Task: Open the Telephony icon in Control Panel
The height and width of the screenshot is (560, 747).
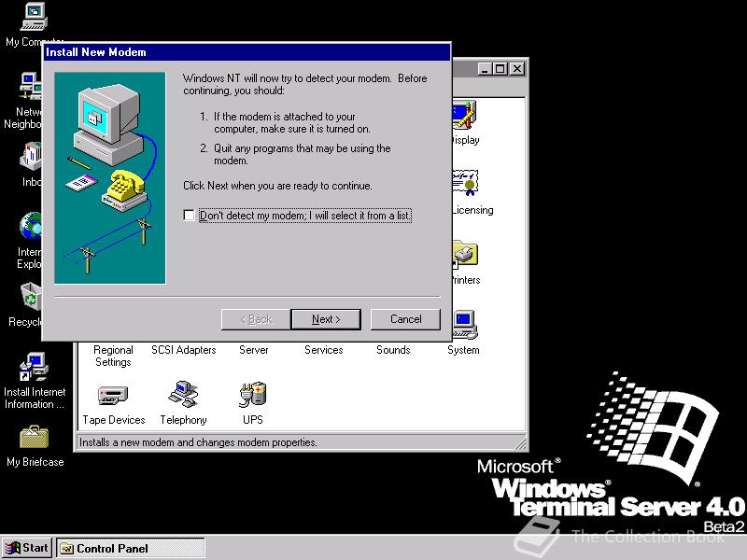Action: point(183,394)
